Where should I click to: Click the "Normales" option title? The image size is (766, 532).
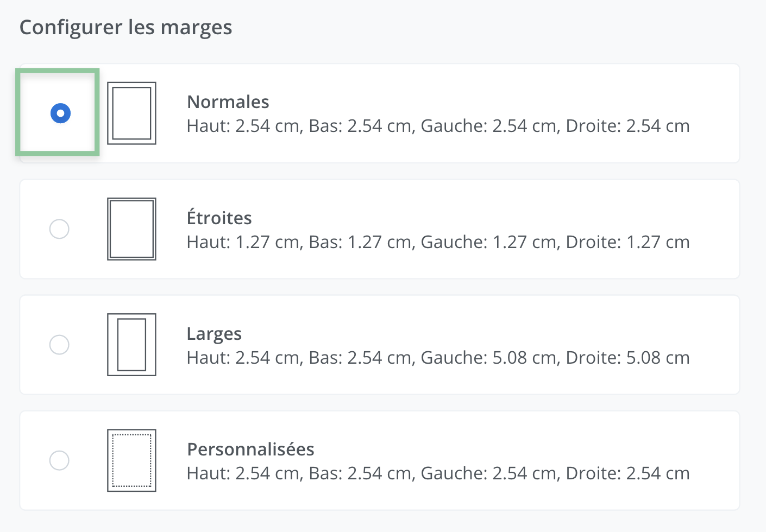pos(228,102)
